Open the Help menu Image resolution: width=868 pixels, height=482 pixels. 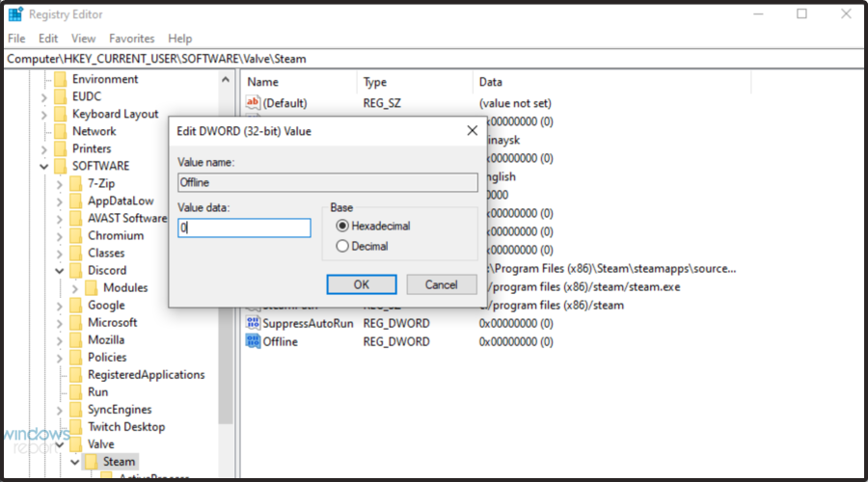pos(180,39)
